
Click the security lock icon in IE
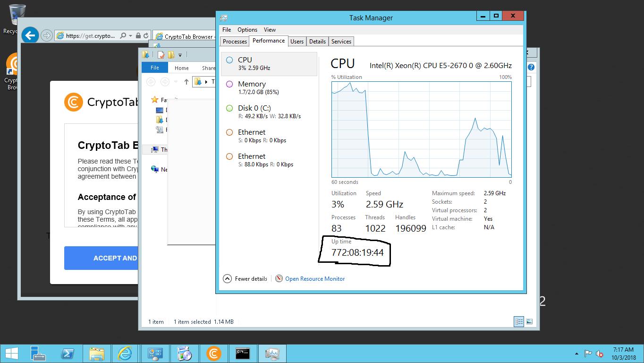[138, 36]
